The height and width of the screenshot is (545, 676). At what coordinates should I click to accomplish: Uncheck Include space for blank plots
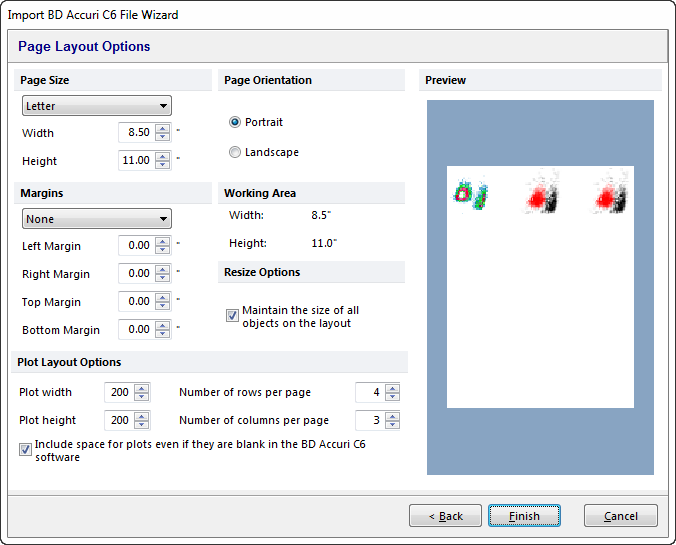click(x=25, y=450)
